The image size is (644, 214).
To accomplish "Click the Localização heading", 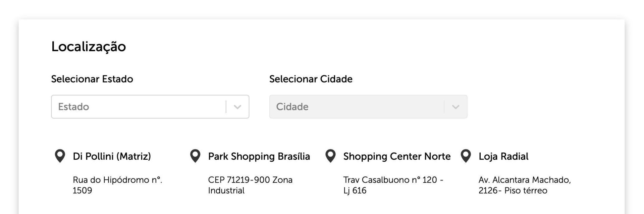I will 89,47.
